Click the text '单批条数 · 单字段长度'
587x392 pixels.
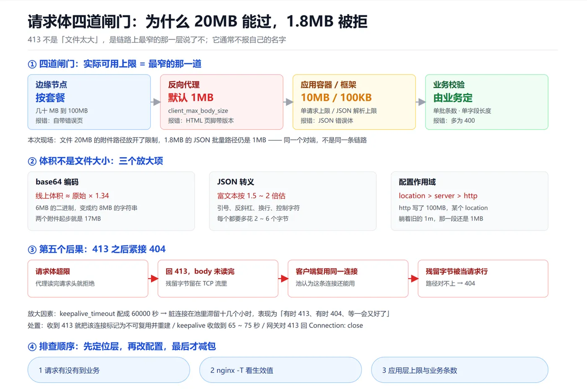pyautogui.click(x=462, y=111)
